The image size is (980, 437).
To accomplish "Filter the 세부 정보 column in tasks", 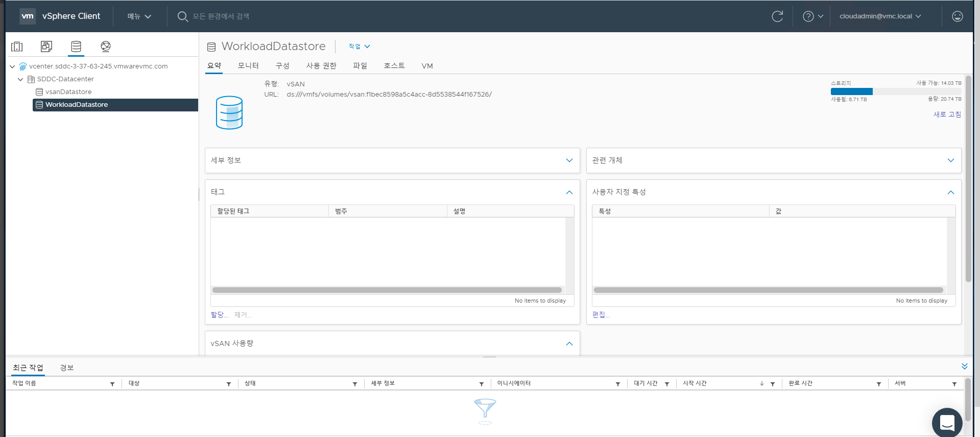I will click(x=482, y=384).
